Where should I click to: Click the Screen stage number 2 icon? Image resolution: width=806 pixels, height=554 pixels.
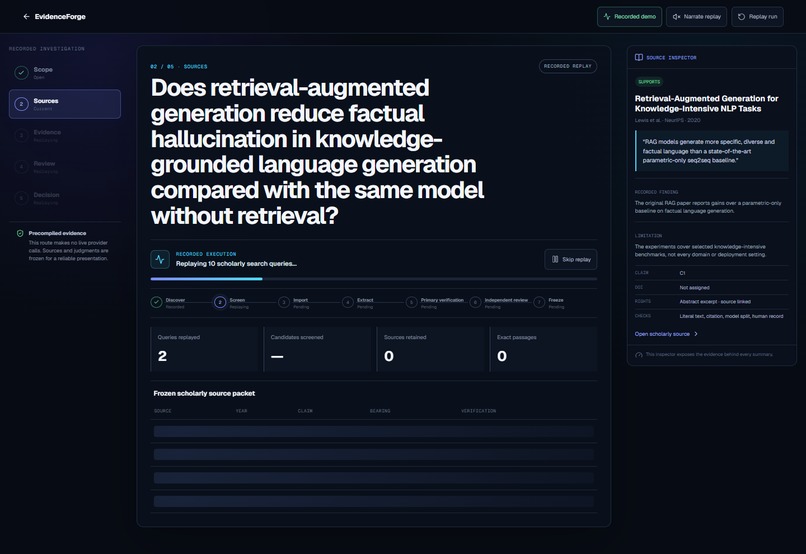tap(220, 302)
